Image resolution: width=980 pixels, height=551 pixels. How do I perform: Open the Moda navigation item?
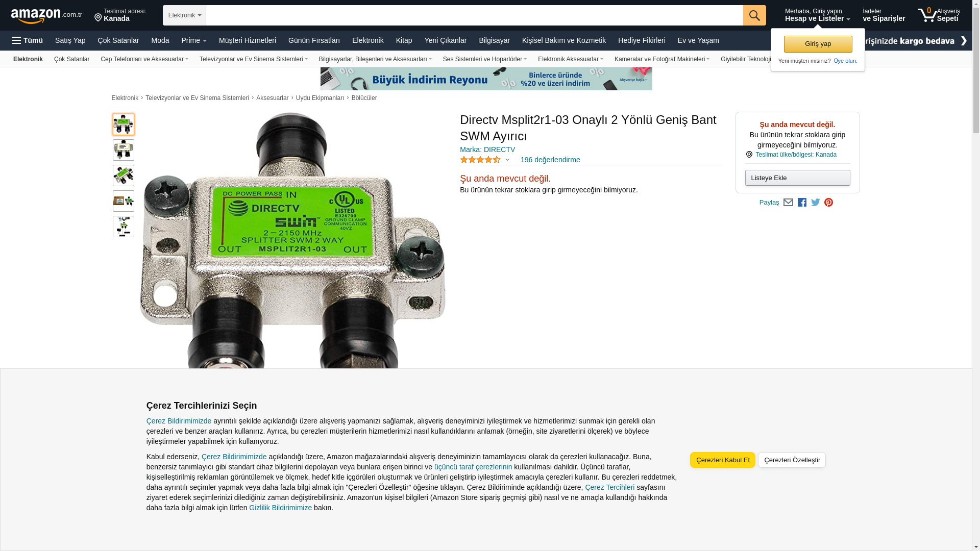(160, 40)
